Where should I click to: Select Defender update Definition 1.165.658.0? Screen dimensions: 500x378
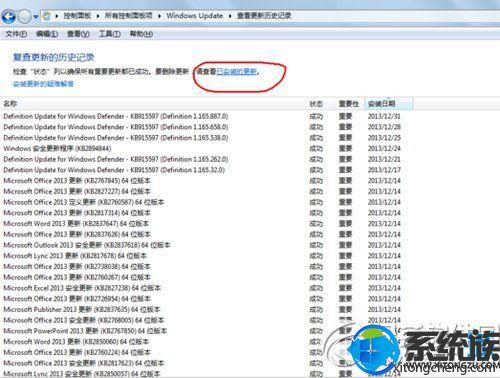116,127
